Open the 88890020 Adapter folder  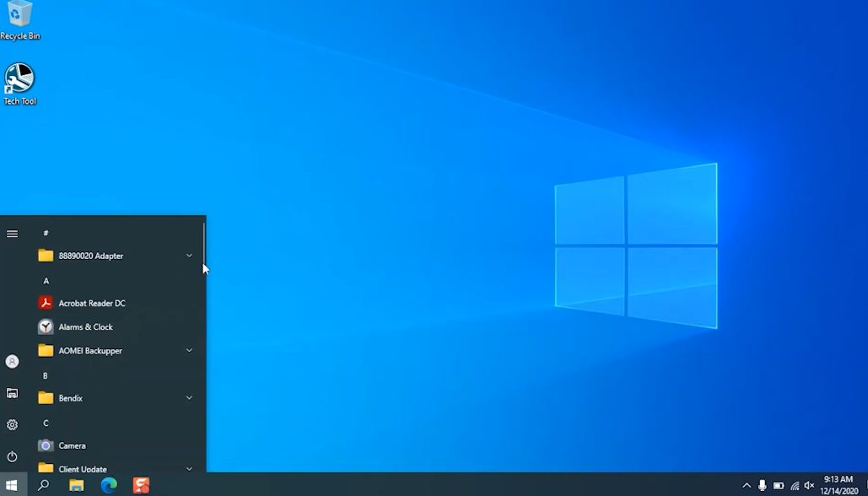[x=116, y=256]
